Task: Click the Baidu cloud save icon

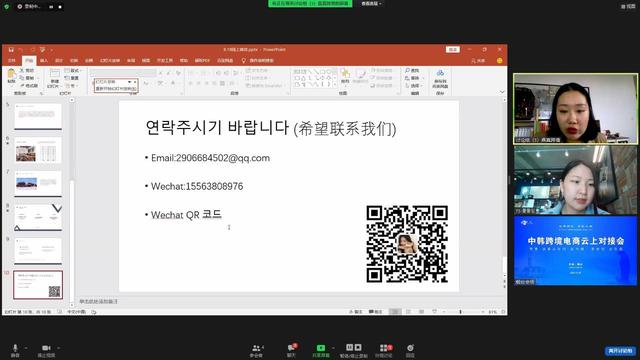Action: (x=440, y=78)
